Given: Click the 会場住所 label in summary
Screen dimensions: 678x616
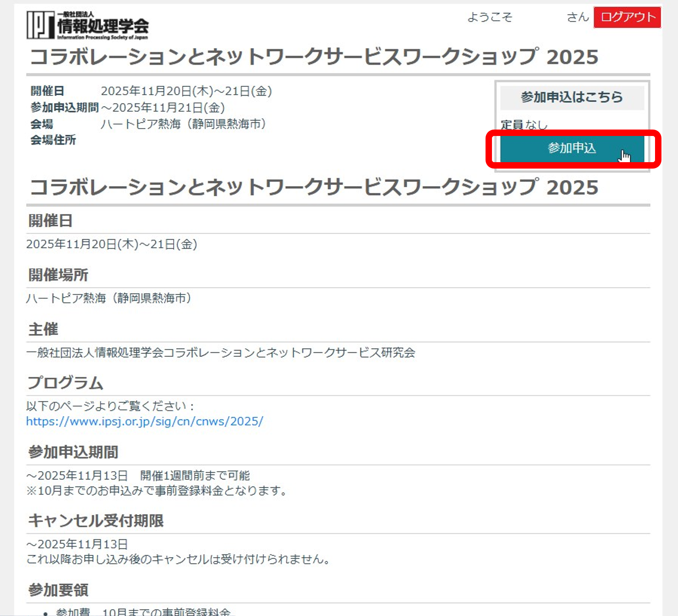Looking at the screenshot, I should [x=53, y=140].
